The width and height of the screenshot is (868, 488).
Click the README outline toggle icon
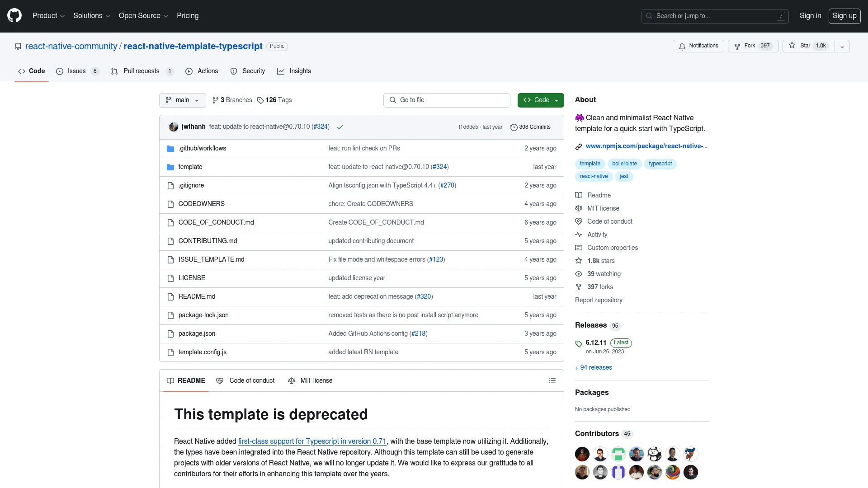tap(552, 380)
